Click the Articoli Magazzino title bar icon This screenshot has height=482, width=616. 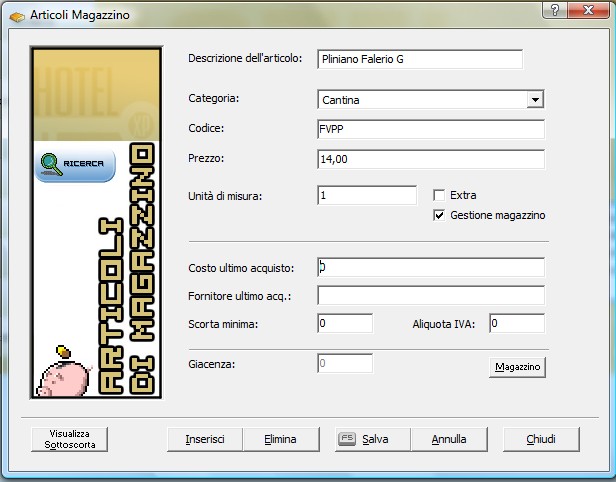[x=17, y=17]
